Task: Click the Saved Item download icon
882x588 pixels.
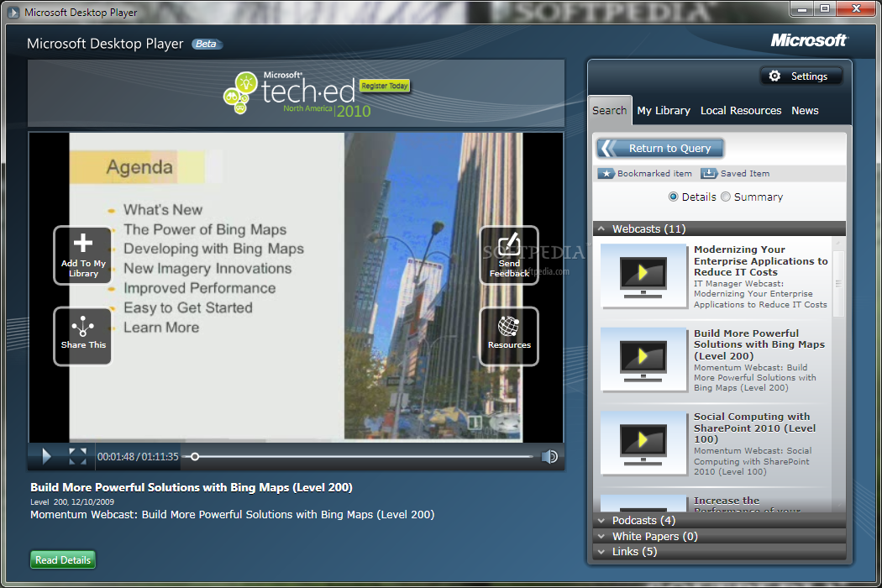Action: pos(709,173)
